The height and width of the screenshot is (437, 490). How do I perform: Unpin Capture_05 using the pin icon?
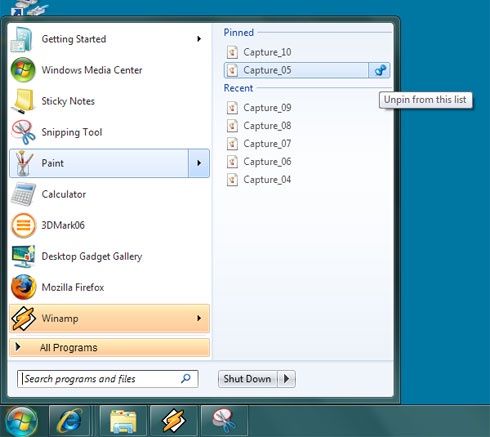[380, 70]
